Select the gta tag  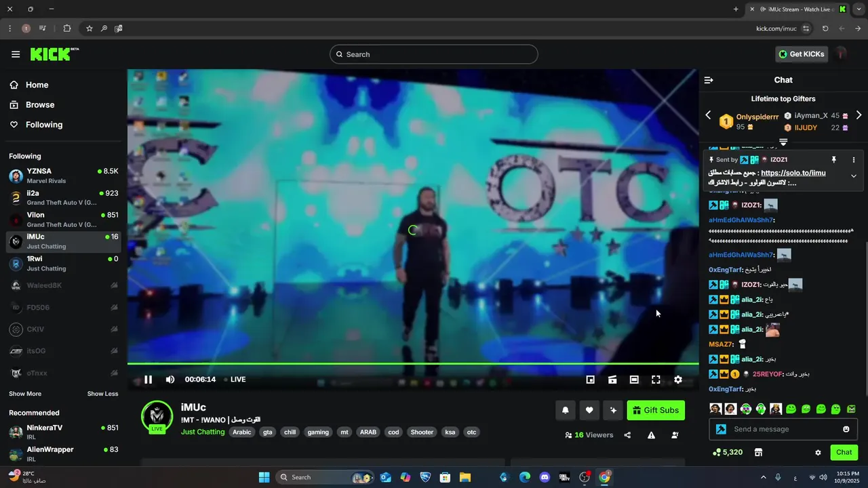coord(268,432)
